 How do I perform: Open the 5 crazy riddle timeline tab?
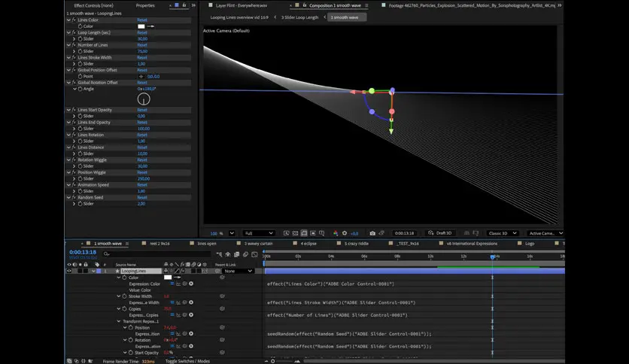[x=356, y=244]
